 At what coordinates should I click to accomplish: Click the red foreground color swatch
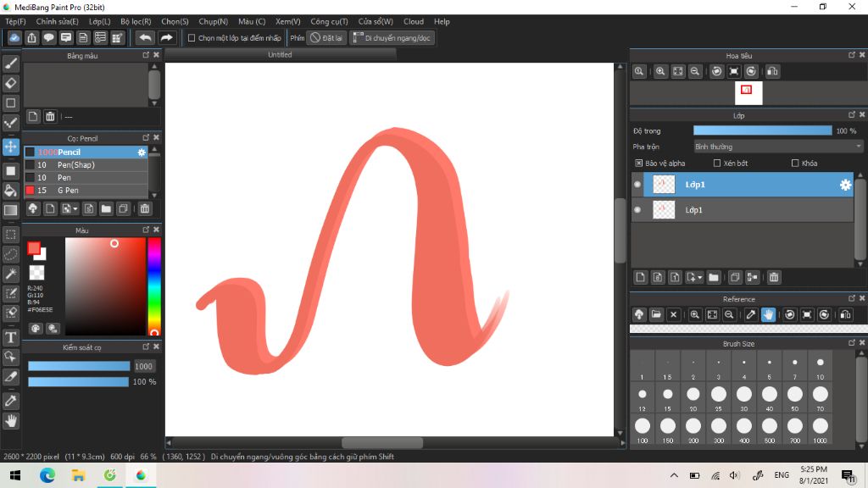34,248
